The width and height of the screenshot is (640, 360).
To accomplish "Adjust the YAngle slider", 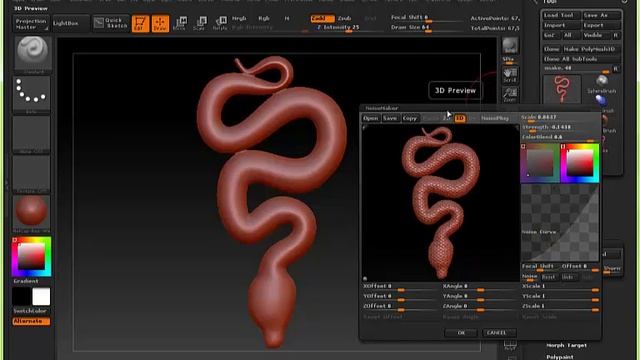I will (480, 297).
